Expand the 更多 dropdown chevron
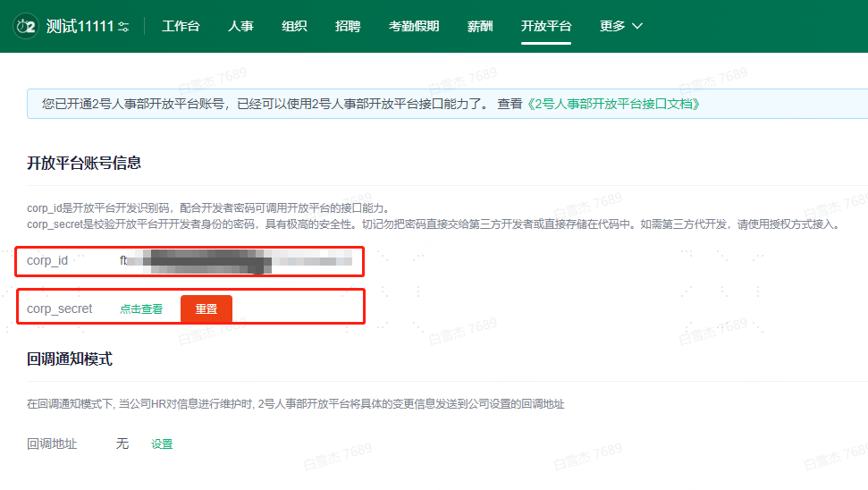 (x=637, y=26)
